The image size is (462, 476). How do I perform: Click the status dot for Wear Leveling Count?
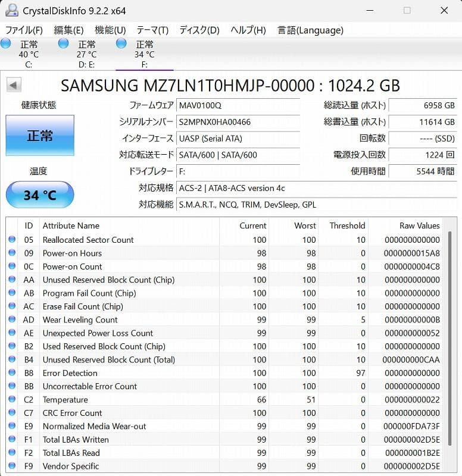pyautogui.click(x=12, y=319)
